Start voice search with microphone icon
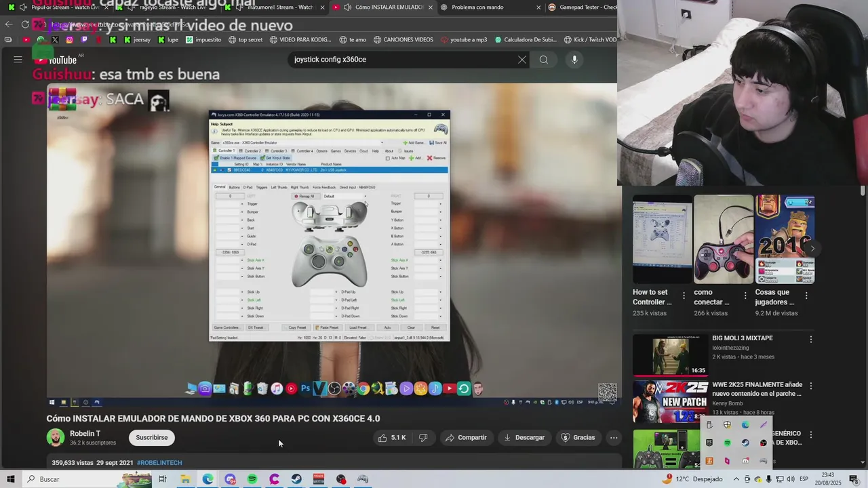 coord(574,60)
